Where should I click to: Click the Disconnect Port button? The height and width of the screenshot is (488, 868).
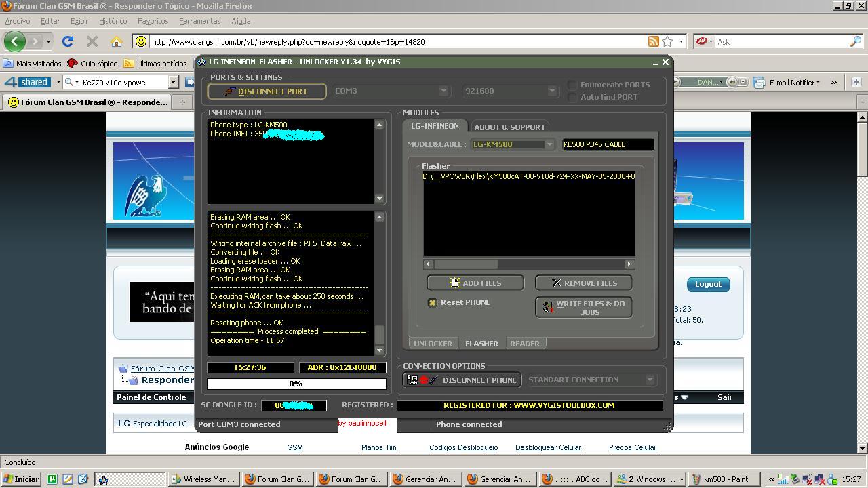pyautogui.click(x=267, y=91)
